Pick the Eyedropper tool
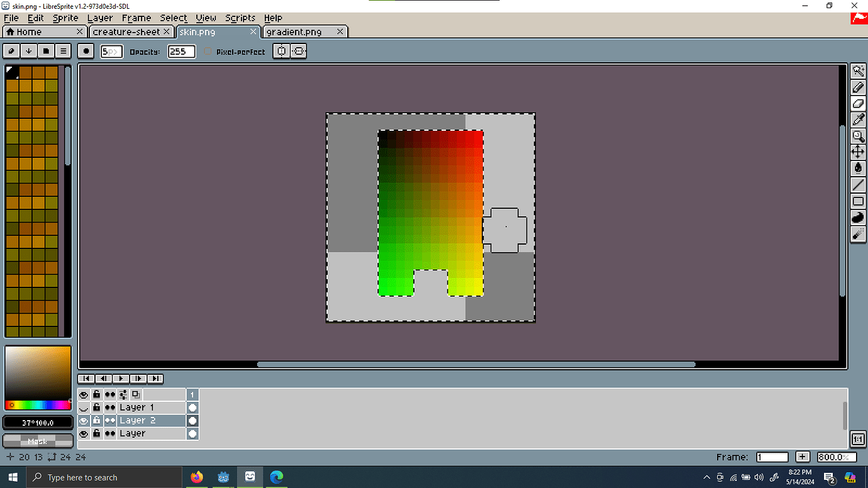 tap(858, 119)
